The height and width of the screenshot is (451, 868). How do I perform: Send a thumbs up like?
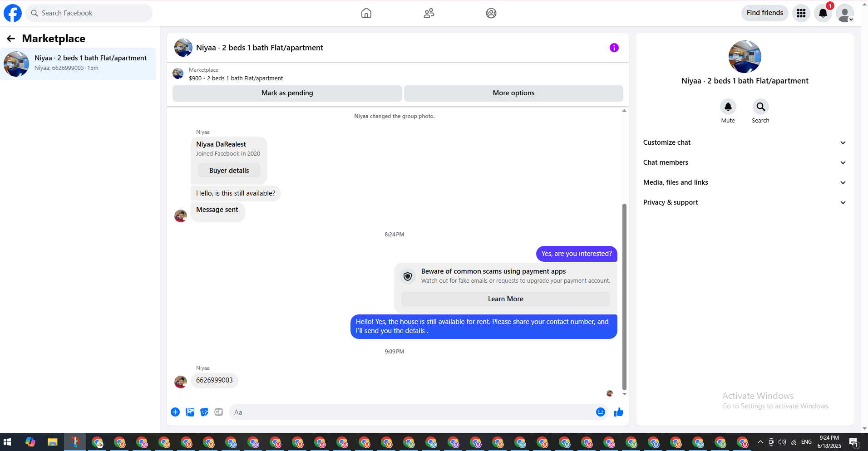pos(619,412)
